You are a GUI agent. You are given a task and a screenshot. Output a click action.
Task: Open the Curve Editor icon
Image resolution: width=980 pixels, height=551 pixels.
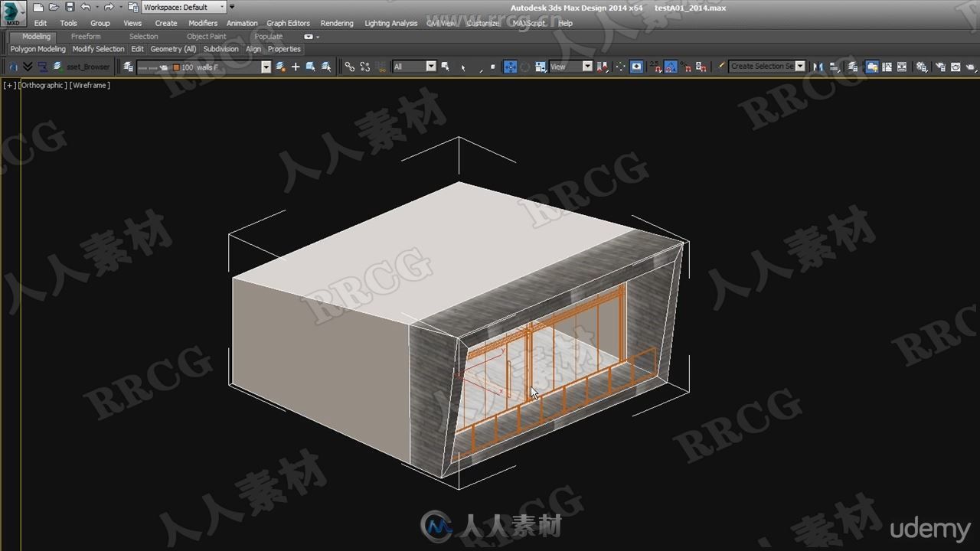tap(887, 67)
